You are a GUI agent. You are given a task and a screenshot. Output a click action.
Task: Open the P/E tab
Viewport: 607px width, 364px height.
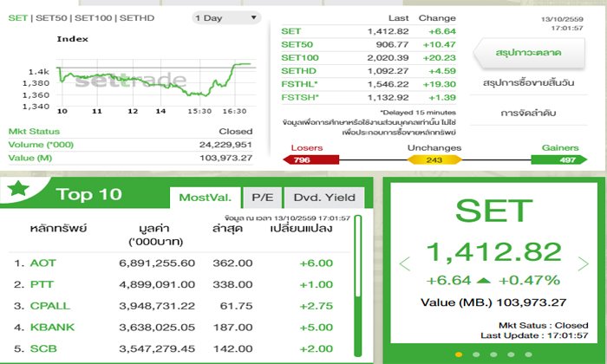click(263, 198)
